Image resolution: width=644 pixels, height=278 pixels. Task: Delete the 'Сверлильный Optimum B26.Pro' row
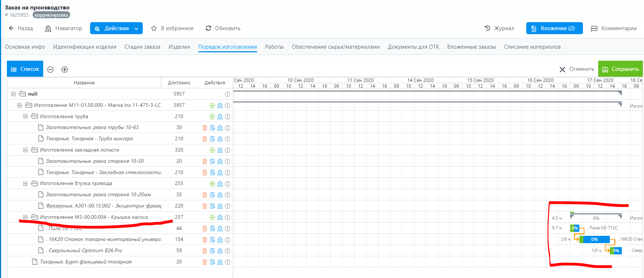coord(204,251)
